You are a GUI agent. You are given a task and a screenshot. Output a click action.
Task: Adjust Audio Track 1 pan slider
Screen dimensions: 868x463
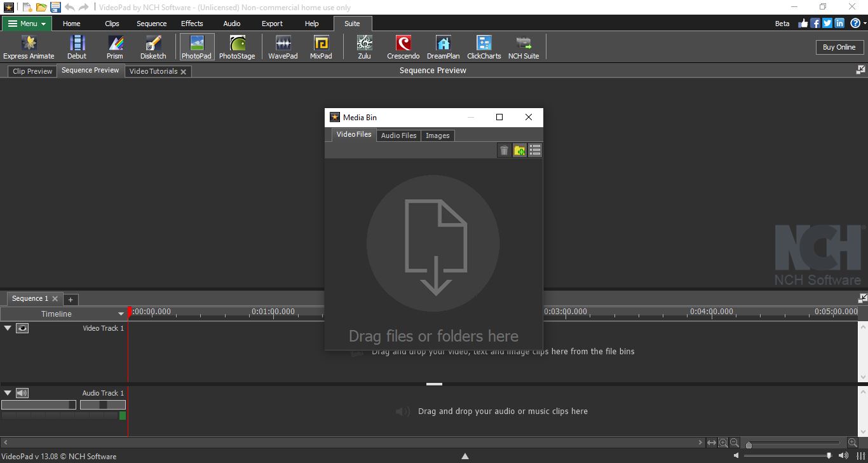[x=103, y=404]
